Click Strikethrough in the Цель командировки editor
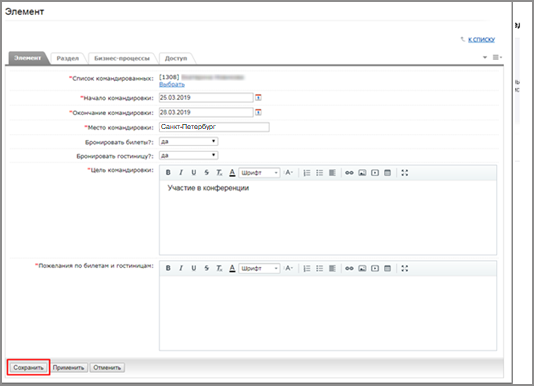This screenshot has width=534, height=386. [x=206, y=173]
